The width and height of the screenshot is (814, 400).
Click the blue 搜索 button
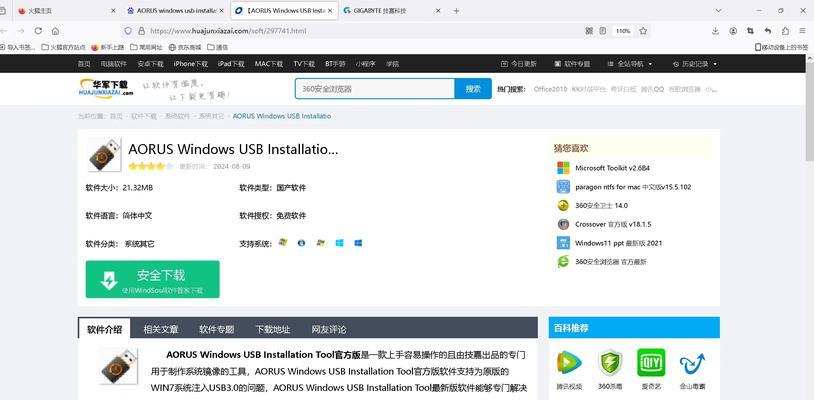click(473, 89)
